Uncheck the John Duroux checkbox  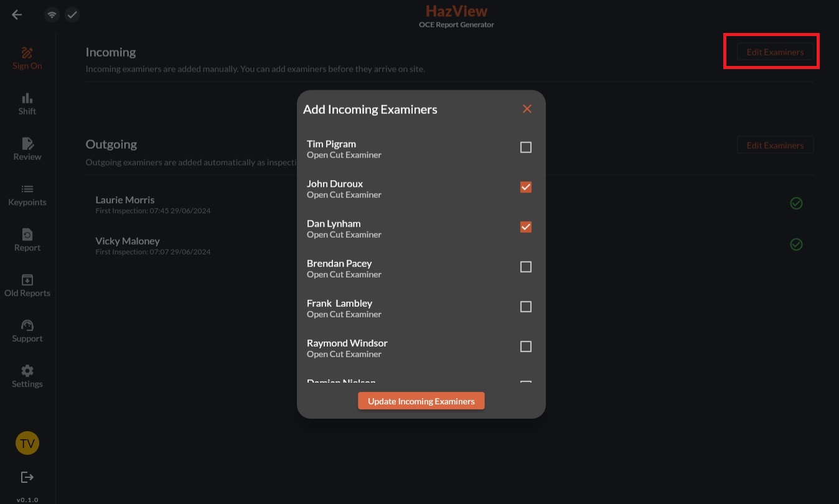tap(526, 187)
